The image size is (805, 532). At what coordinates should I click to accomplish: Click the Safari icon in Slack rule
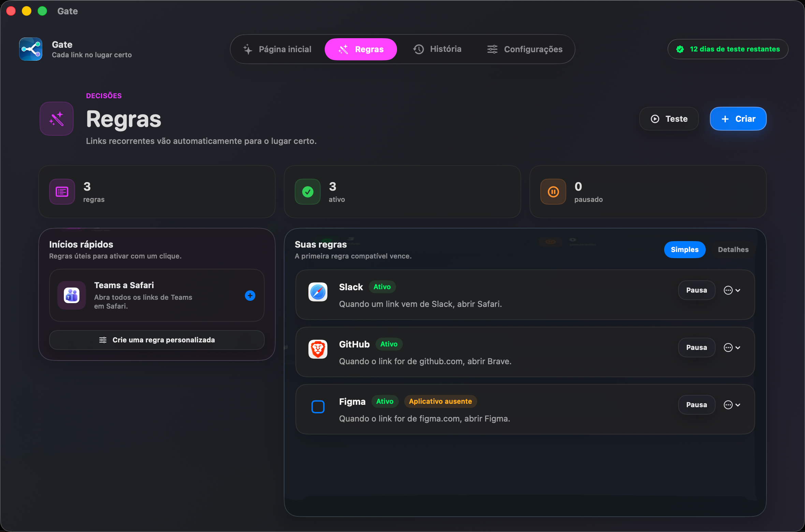click(x=318, y=292)
